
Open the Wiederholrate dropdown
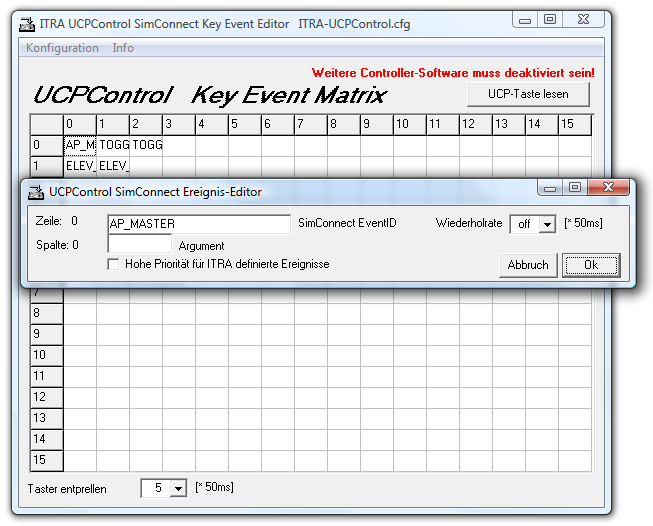(546, 224)
